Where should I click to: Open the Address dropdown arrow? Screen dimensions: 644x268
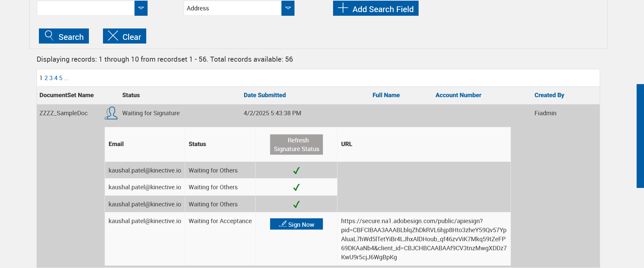[288, 8]
